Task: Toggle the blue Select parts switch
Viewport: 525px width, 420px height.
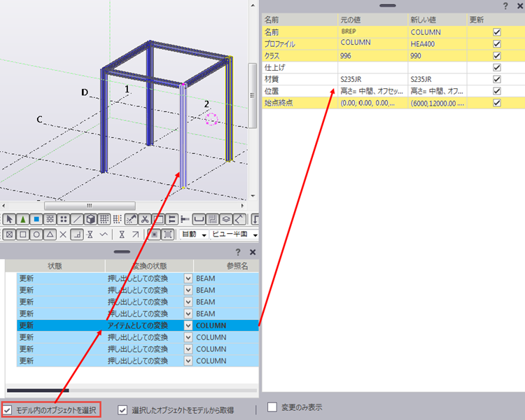Action: coord(36,219)
